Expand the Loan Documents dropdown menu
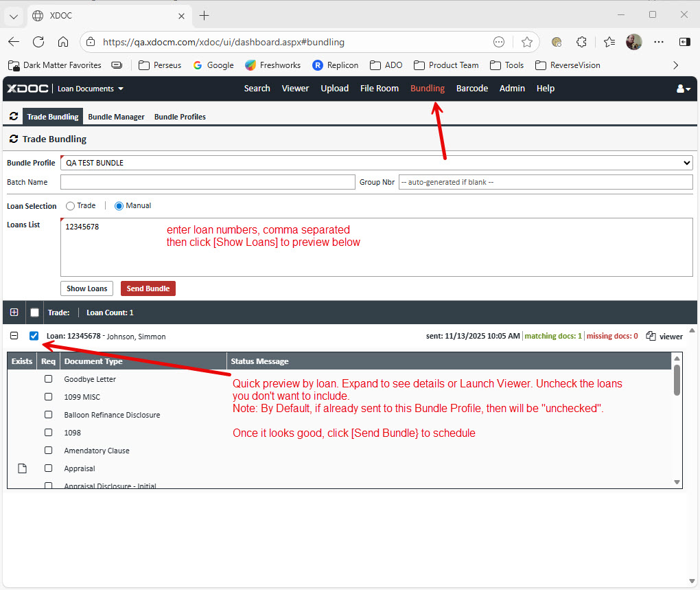This screenshot has height=590, width=700. tap(91, 89)
